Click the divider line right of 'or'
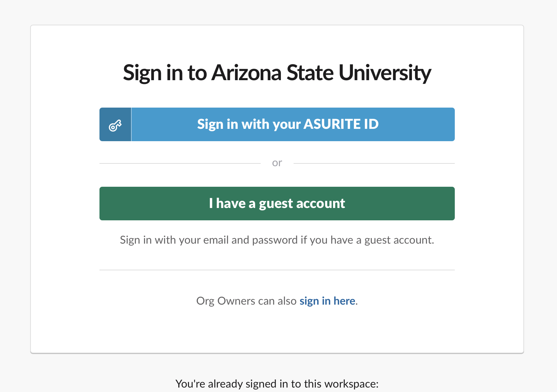The image size is (557, 392). tap(374, 163)
